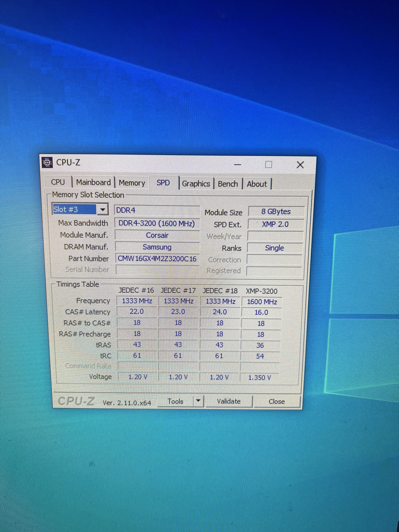Screen dimensions: 399x532
Task: Open the Bench tab
Action: [227, 184]
